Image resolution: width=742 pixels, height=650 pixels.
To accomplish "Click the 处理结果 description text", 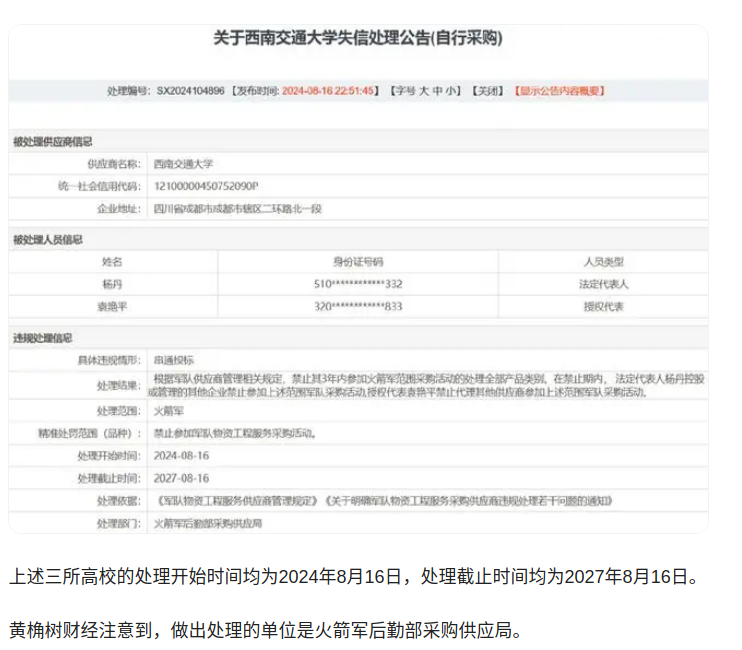I will pyautogui.click(x=426, y=385).
